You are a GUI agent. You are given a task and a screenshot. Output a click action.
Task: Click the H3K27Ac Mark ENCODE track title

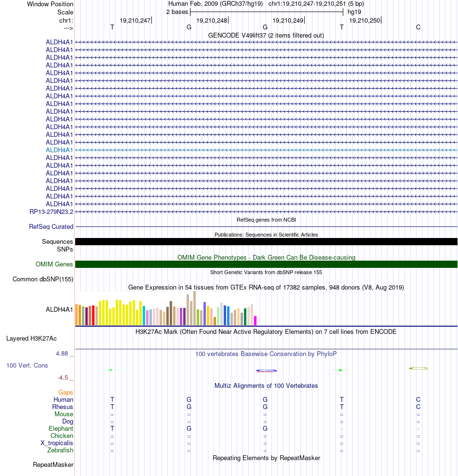(x=266, y=331)
